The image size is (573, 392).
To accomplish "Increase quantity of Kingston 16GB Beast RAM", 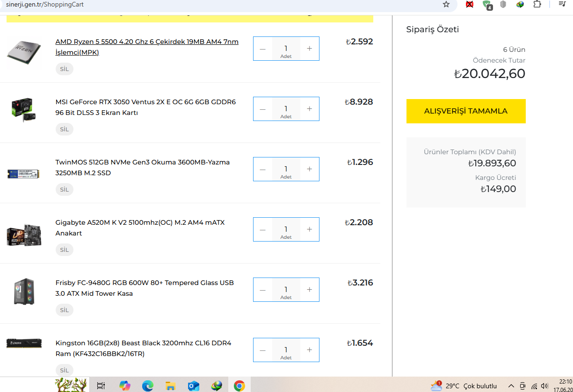I will pos(309,350).
